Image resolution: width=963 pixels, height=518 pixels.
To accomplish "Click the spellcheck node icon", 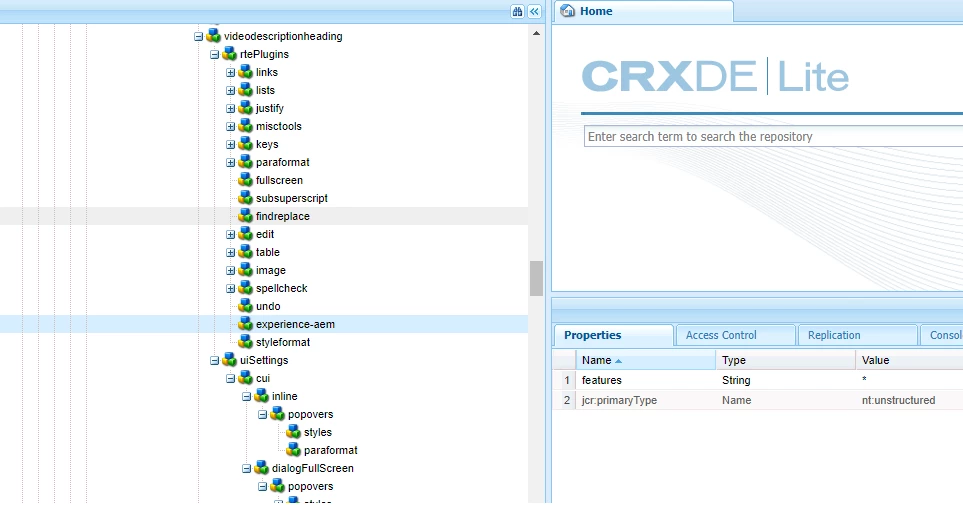I will click(246, 288).
